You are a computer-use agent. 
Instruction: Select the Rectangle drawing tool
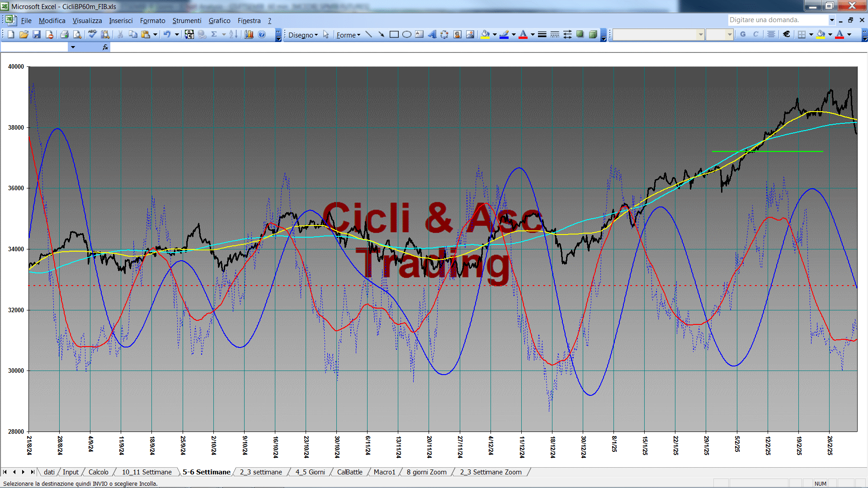394,34
